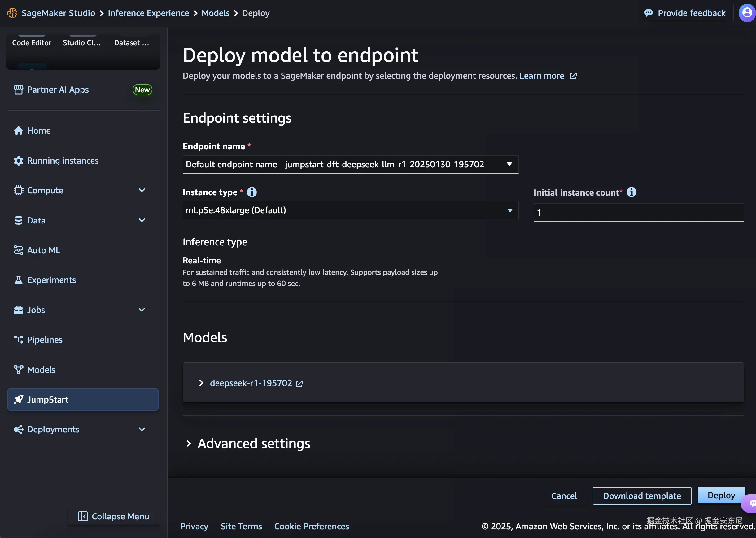Click the Instance type info icon
Screen dimensions: 756x538
[251, 192]
